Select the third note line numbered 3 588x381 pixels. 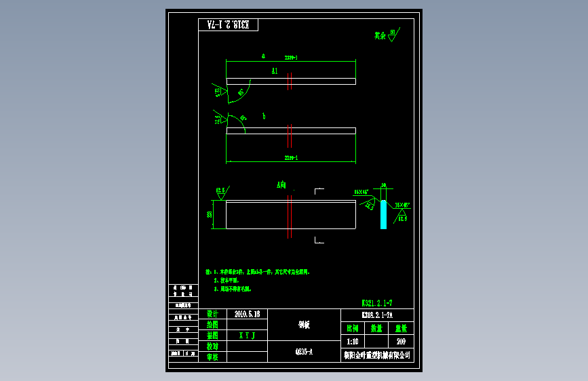233,289
